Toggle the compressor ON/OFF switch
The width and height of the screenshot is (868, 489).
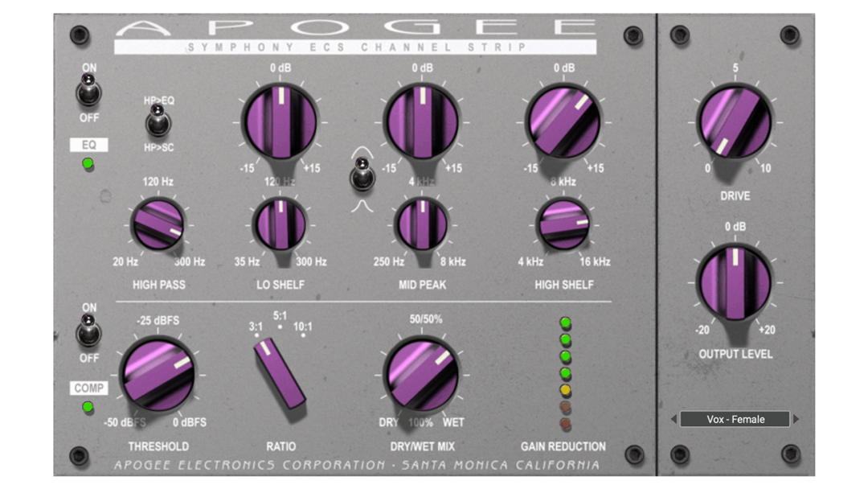[88, 332]
